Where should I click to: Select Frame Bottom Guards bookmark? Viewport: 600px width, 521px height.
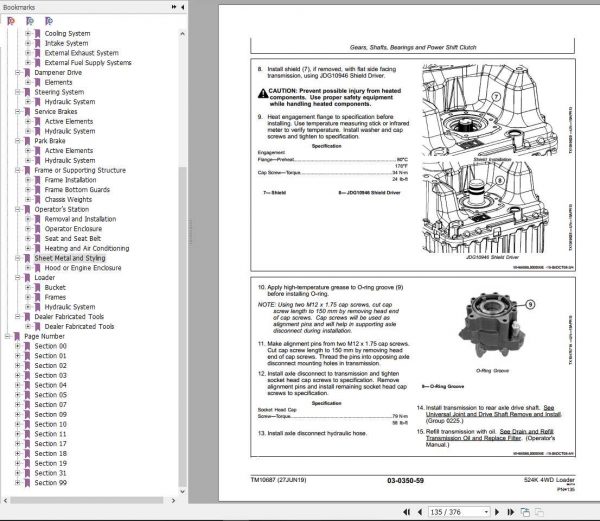[x=77, y=190]
